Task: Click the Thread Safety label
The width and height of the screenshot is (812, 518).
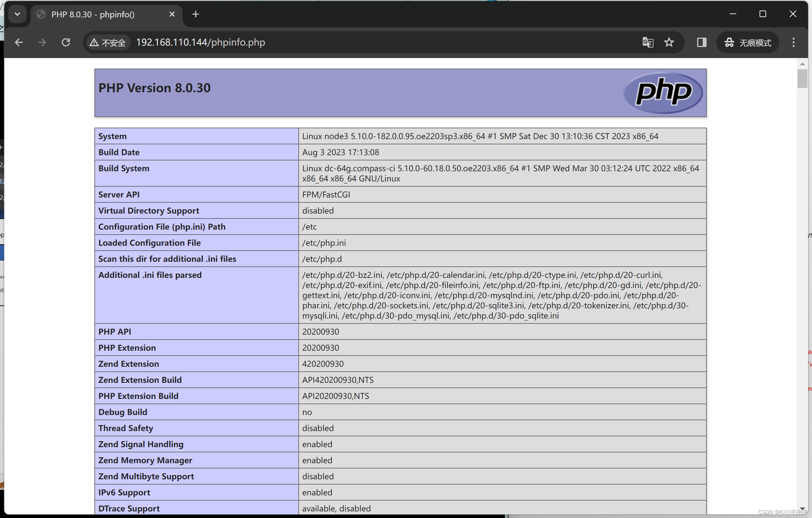Action: click(126, 428)
